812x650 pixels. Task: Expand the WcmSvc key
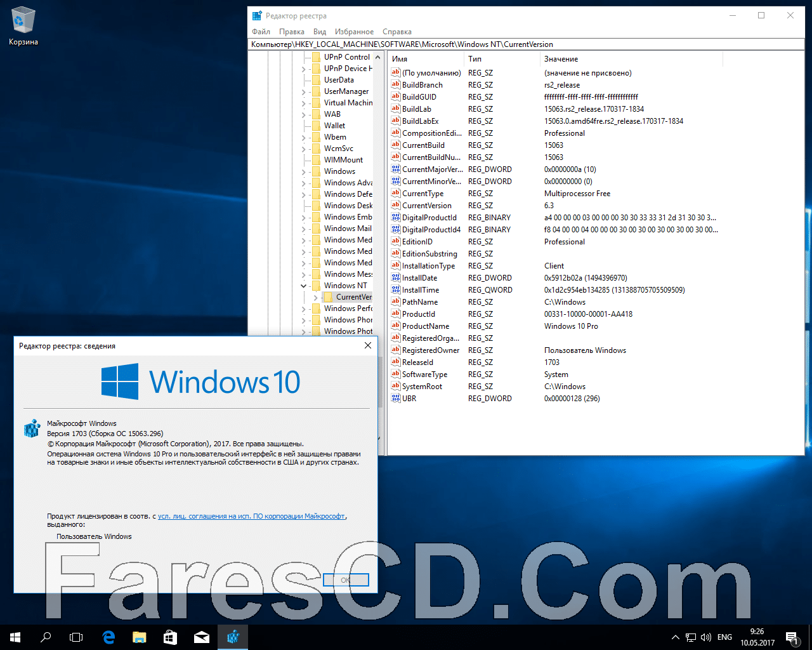[304, 149]
